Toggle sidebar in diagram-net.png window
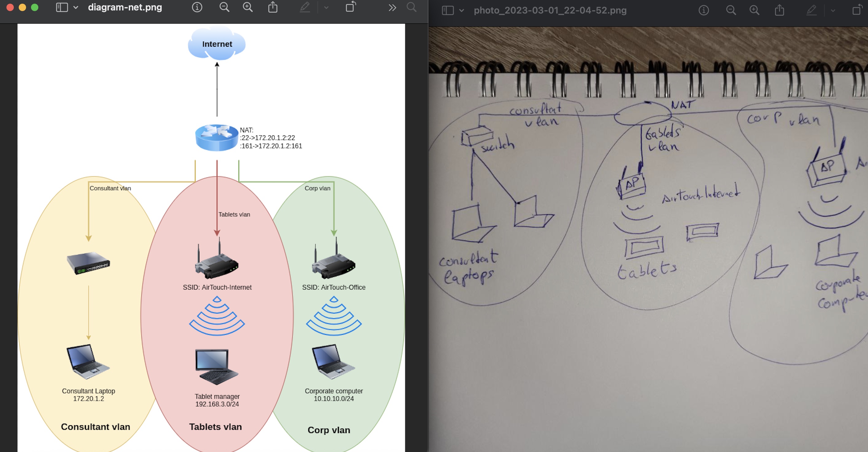This screenshot has width=868, height=452. coord(62,7)
